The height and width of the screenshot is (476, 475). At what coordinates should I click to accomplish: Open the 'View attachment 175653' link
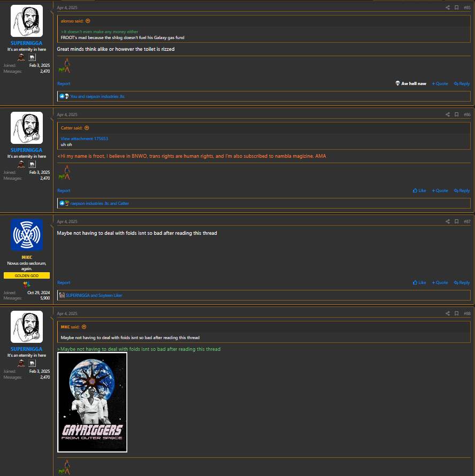click(x=85, y=139)
